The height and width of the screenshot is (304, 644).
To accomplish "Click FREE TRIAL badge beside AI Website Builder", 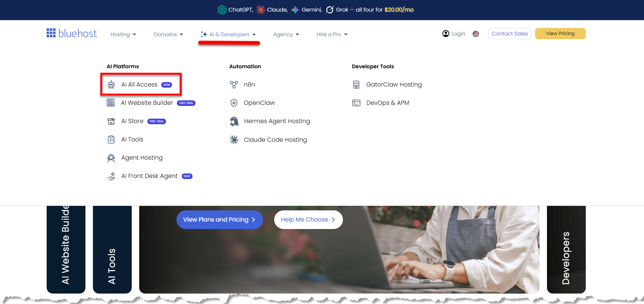I will [x=186, y=103].
